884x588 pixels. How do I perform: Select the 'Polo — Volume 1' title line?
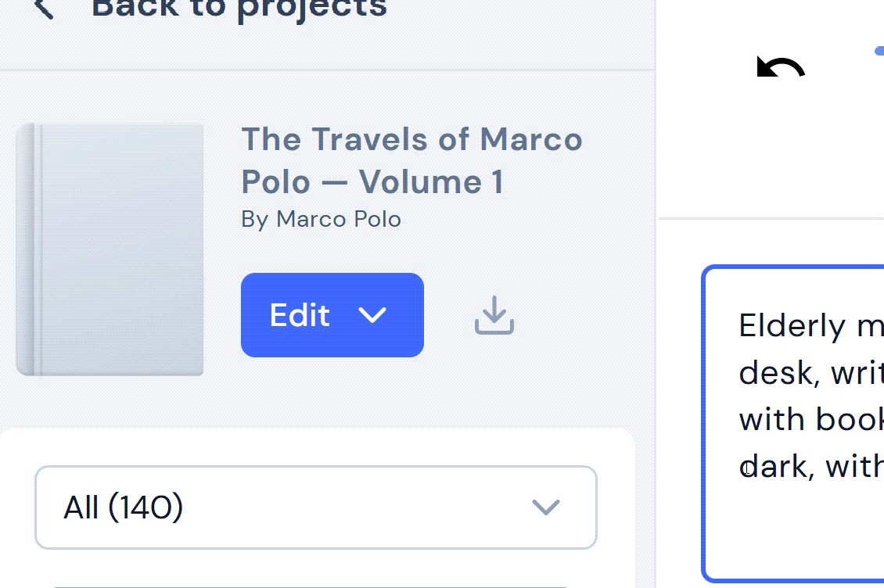pyautogui.click(x=372, y=182)
